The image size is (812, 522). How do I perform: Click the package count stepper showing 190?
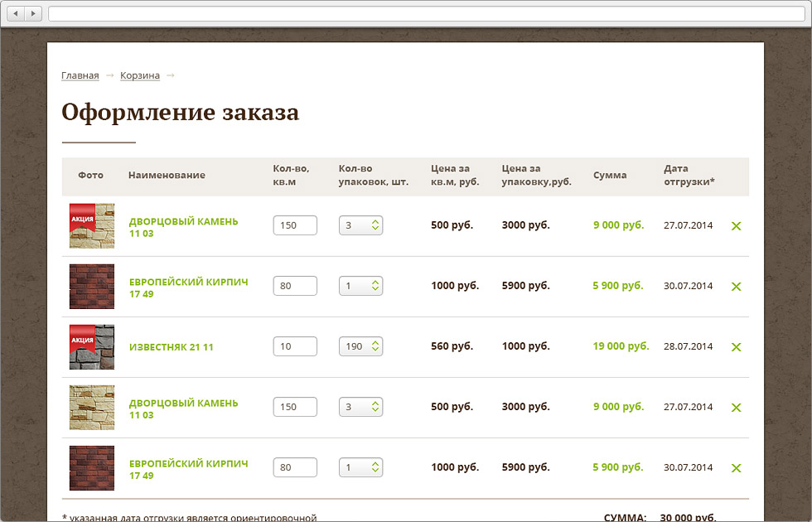(361, 346)
